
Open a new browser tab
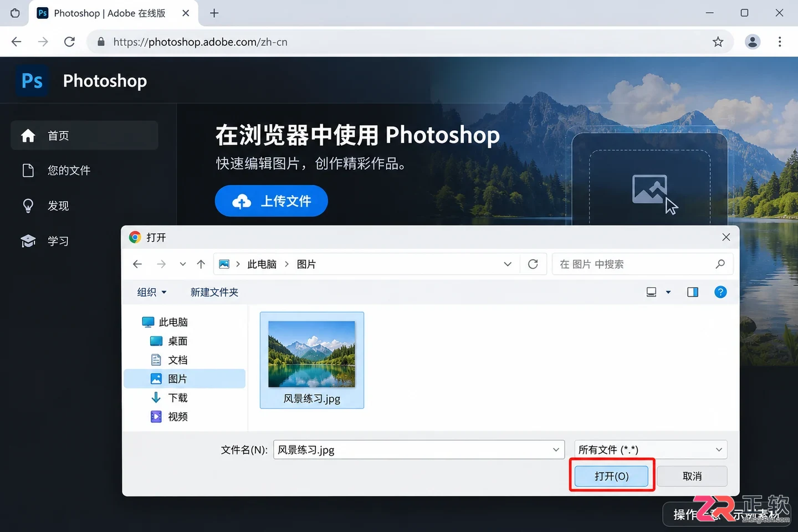[214, 13]
